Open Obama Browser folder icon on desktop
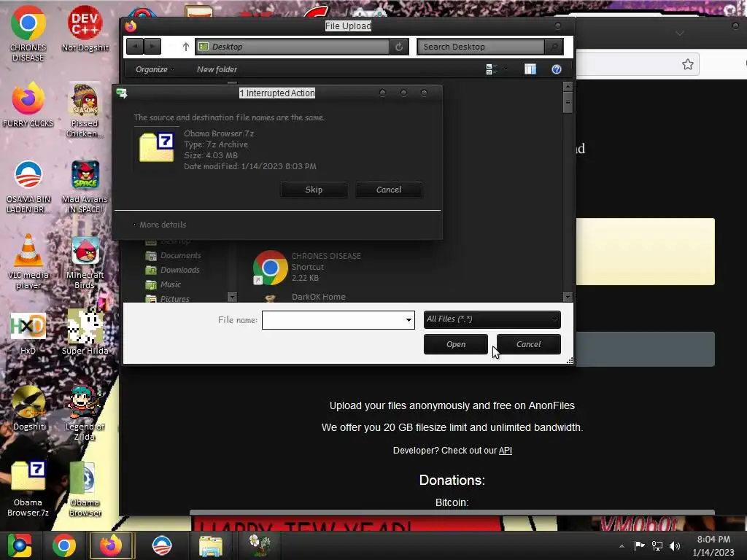The width and height of the screenshot is (747, 560). (x=85, y=489)
